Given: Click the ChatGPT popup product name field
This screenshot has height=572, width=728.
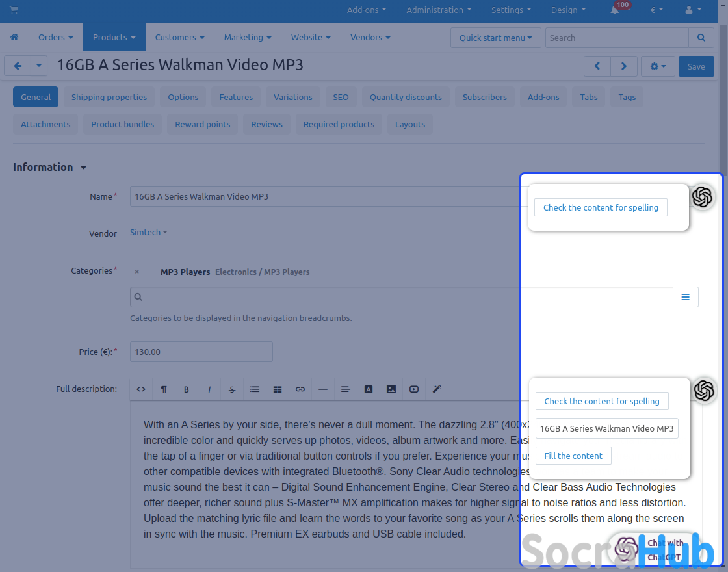Looking at the screenshot, I should point(607,428).
